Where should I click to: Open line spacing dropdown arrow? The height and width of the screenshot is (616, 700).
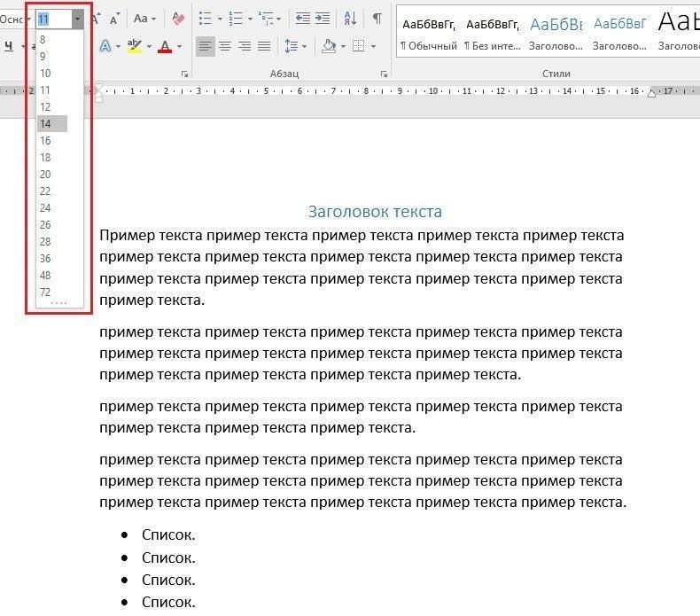point(304,46)
